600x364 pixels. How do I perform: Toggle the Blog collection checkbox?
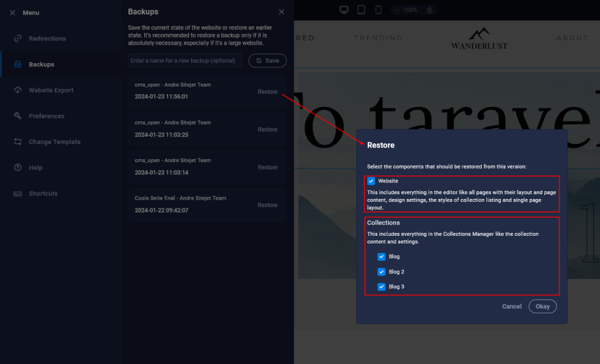[381, 256]
